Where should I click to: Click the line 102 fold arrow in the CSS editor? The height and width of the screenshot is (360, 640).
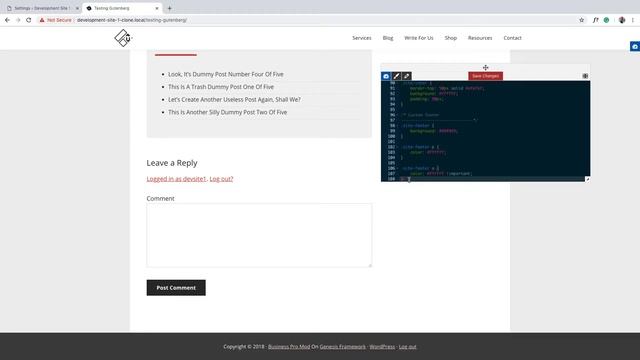[x=398, y=147]
